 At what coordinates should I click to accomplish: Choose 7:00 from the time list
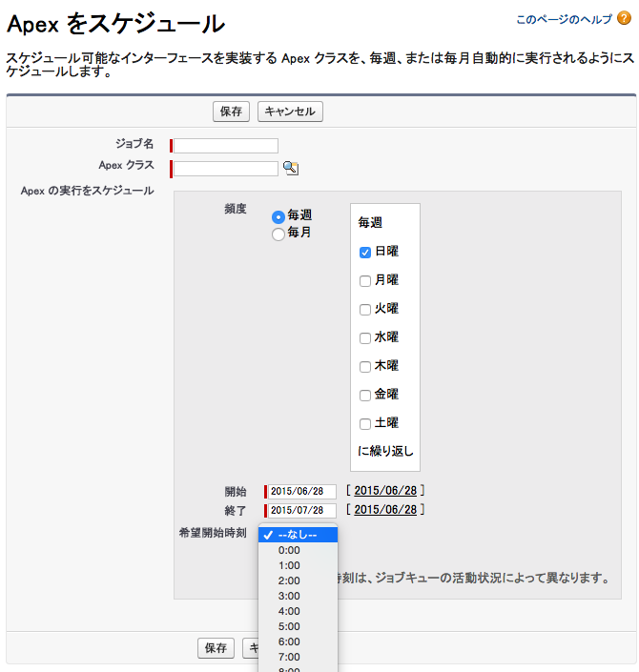(x=299, y=657)
